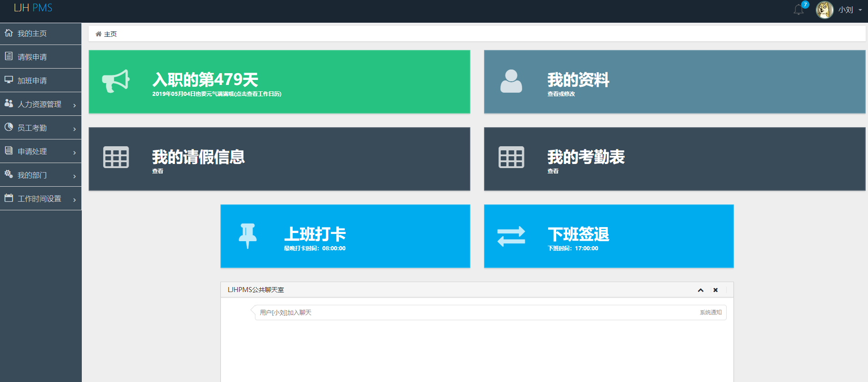The image size is (868, 382).
Task: Expand 员工考勤 submenu chevron
Action: click(75, 129)
